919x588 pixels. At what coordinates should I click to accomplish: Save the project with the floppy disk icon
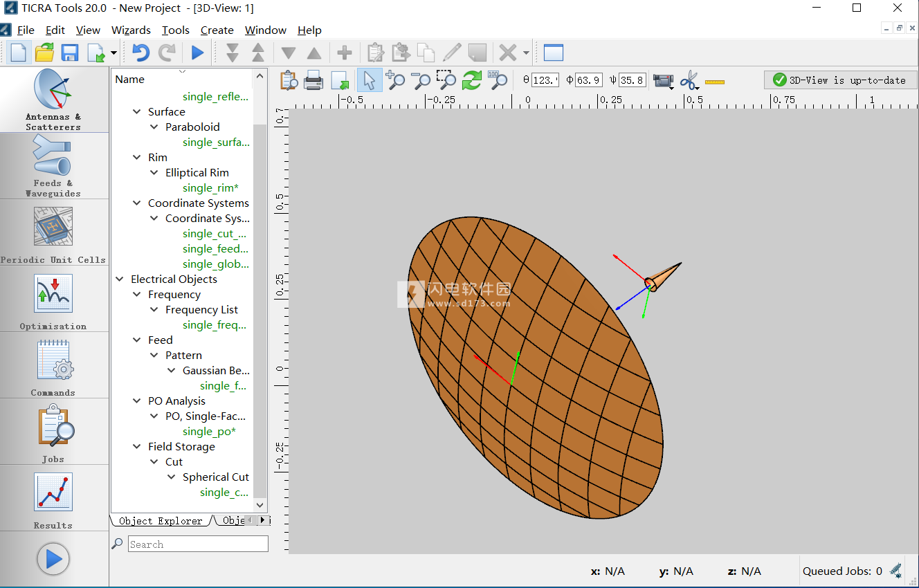click(70, 53)
